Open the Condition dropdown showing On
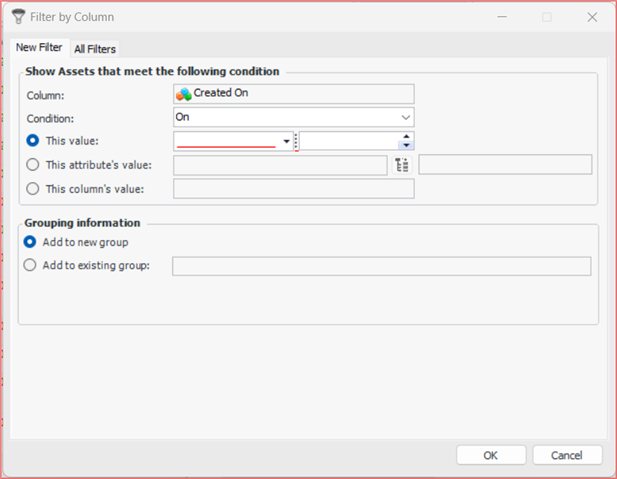The height and width of the screenshot is (479, 617). pyautogui.click(x=294, y=117)
